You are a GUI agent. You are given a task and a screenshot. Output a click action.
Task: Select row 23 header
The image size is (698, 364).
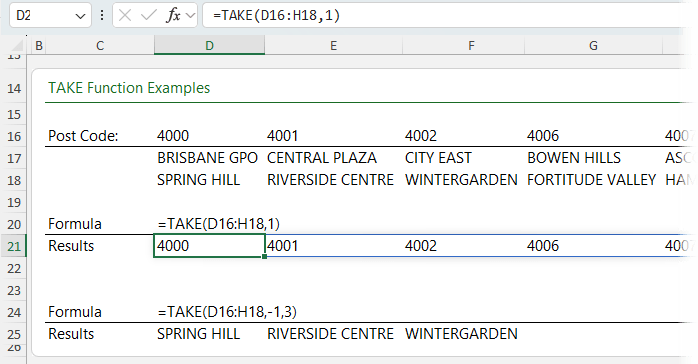[x=14, y=290]
